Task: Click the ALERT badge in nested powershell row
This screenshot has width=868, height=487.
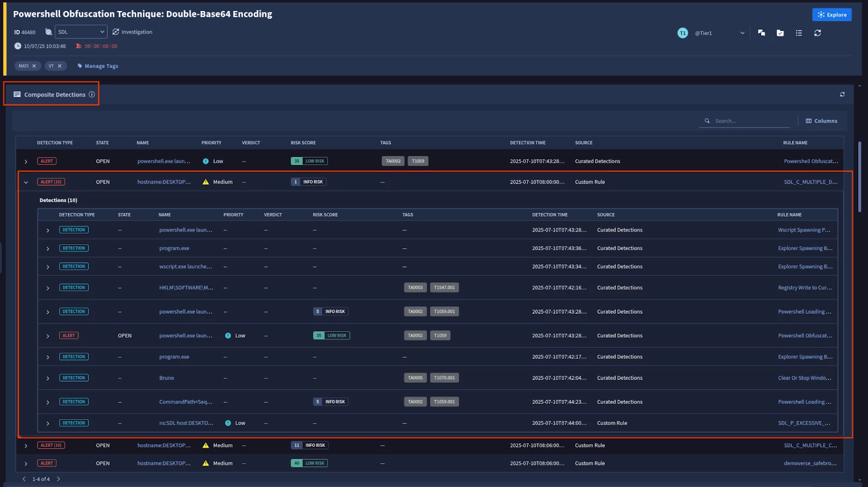Action: (69, 336)
